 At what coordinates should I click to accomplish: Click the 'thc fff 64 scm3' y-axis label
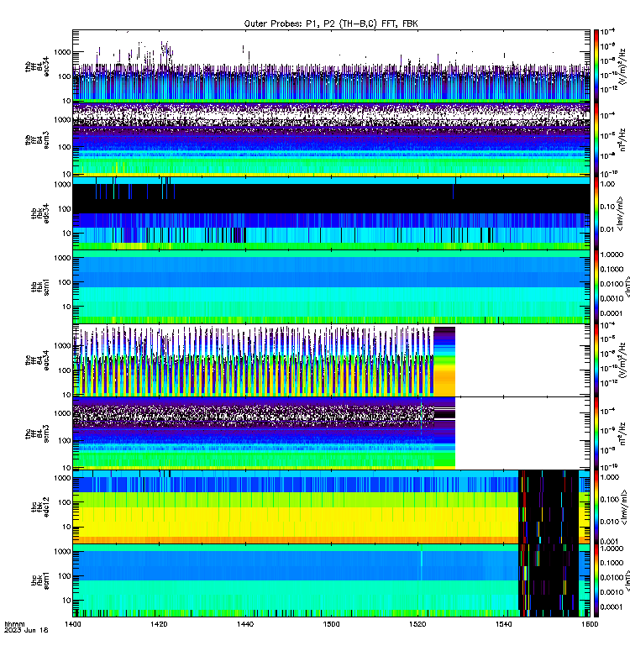(37, 433)
